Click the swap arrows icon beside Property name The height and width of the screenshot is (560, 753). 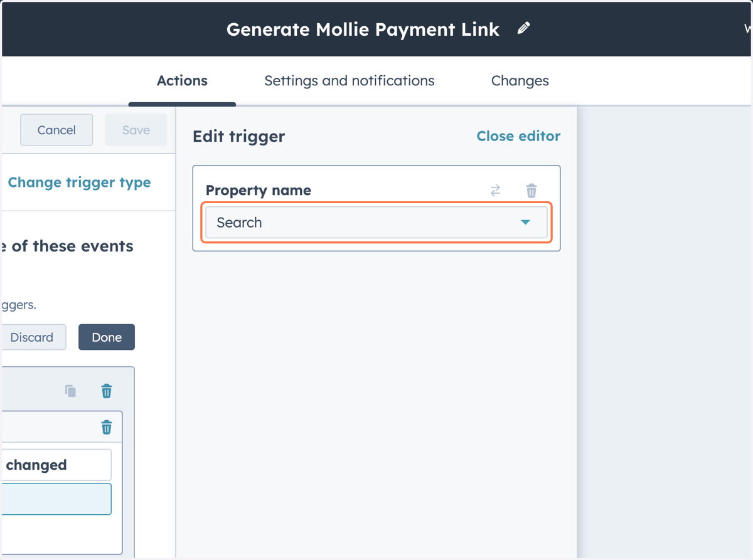pyautogui.click(x=495, y=191)
